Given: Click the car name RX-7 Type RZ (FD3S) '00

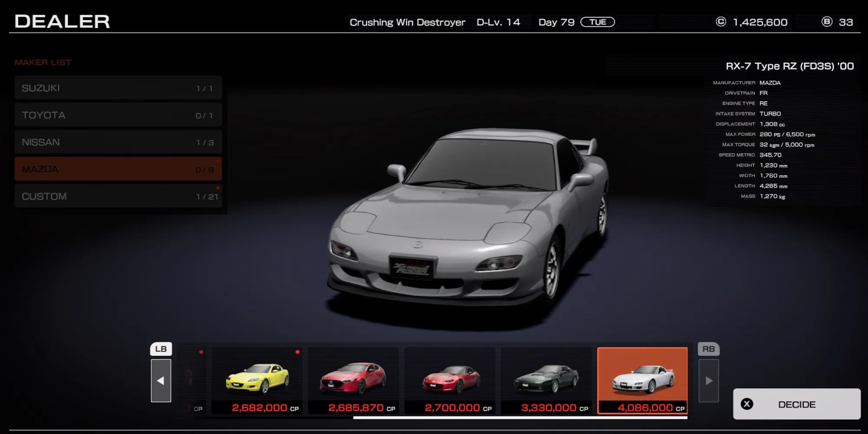Looking at the screenshot, I should point(790,66).
